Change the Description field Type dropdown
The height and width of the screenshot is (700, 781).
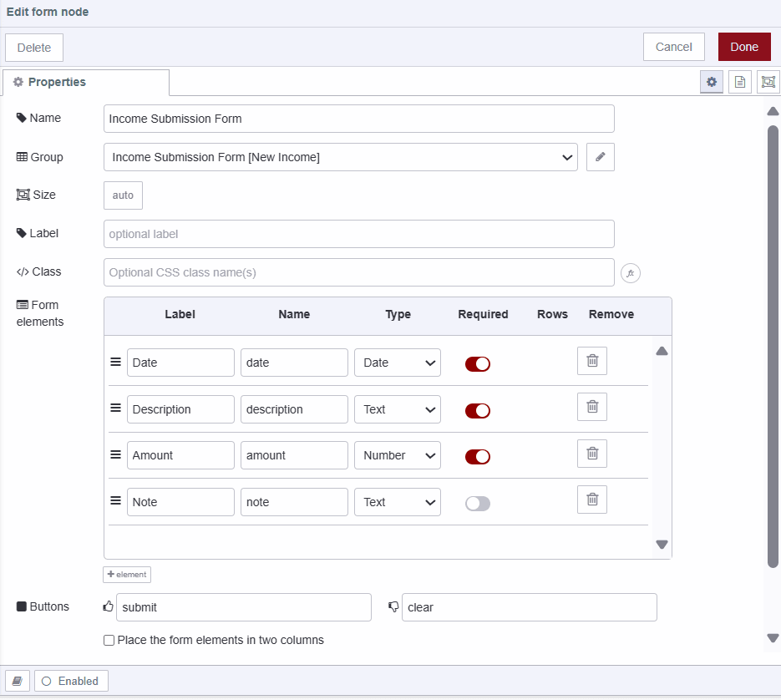(x=398, y=409)
